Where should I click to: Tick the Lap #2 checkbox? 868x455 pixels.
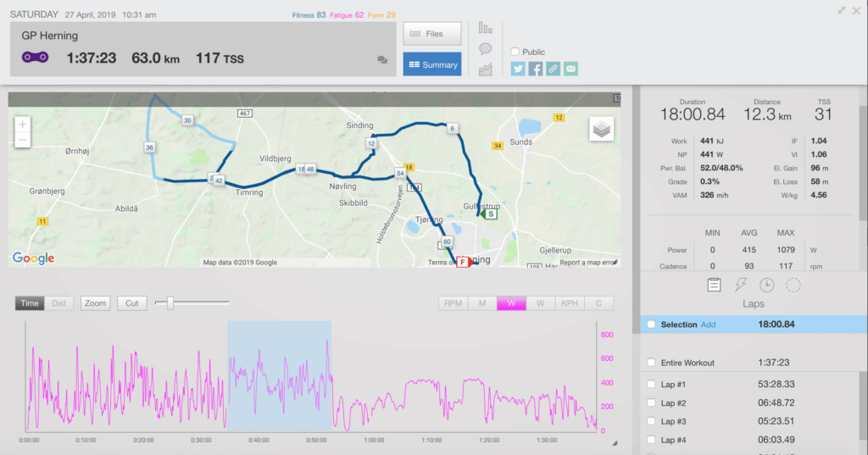(x=650, y=403)
